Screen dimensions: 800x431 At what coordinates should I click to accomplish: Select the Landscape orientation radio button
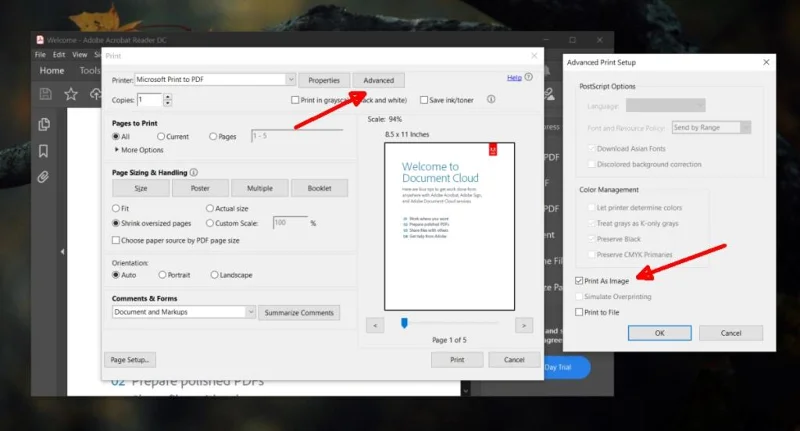click(x=214, y=275)
